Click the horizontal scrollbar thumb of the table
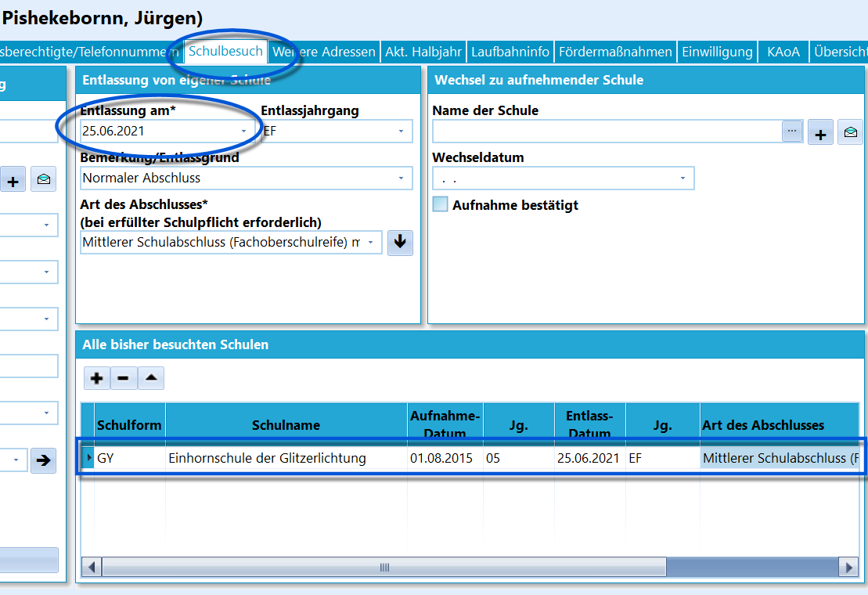 tap(384, 568)
